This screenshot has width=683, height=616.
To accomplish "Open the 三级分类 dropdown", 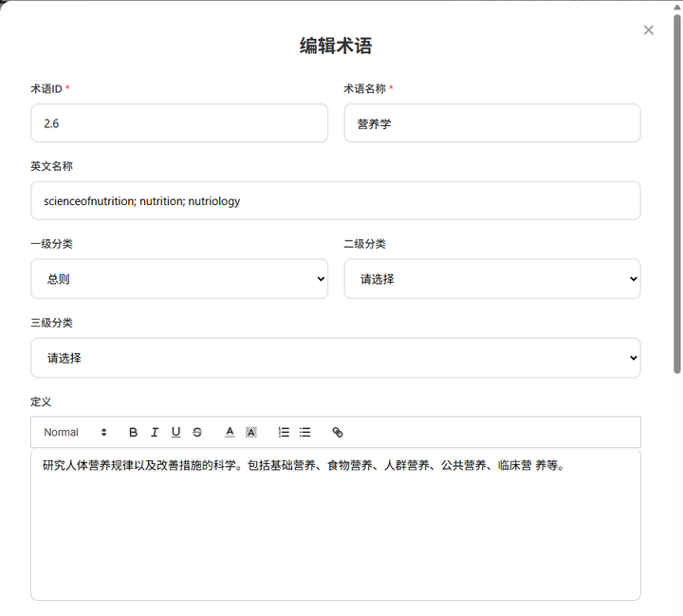I will [x=336, y=358].
